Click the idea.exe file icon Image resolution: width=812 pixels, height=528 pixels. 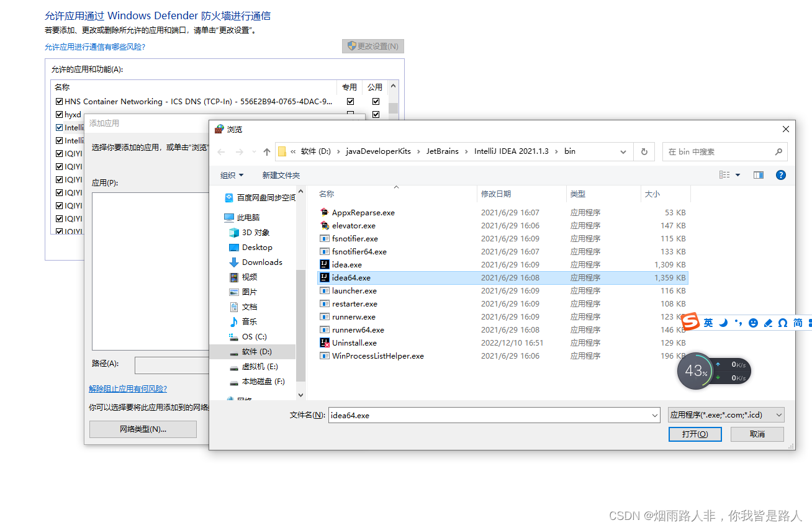pyautogui.click(x=324, y=264)
